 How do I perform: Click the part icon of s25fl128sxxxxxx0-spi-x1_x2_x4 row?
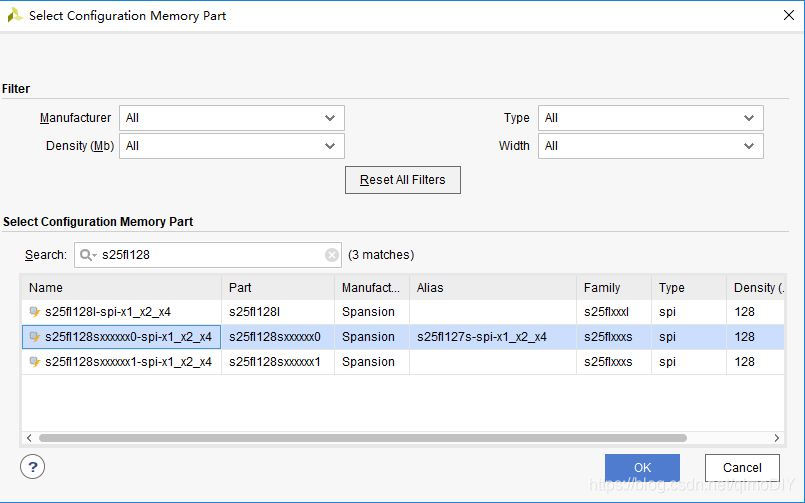point(35,337)
